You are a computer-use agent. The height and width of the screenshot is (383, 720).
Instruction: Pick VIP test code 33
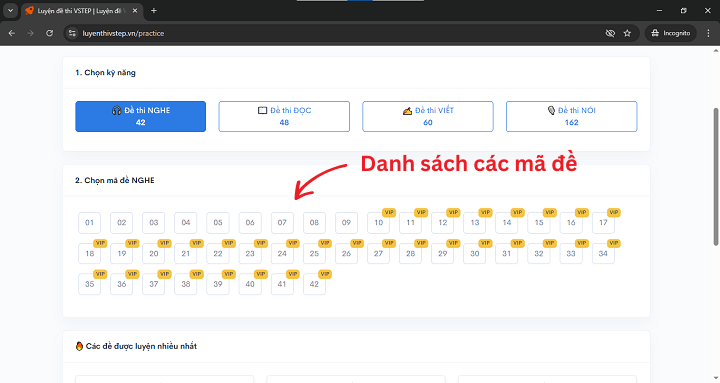coord(571,253)
